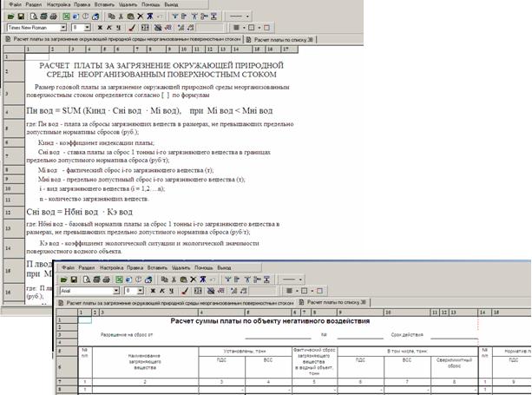Click the Excel export icon in upper toolbar
Screen dimensions: 532x395
click(x=64, y=15)
